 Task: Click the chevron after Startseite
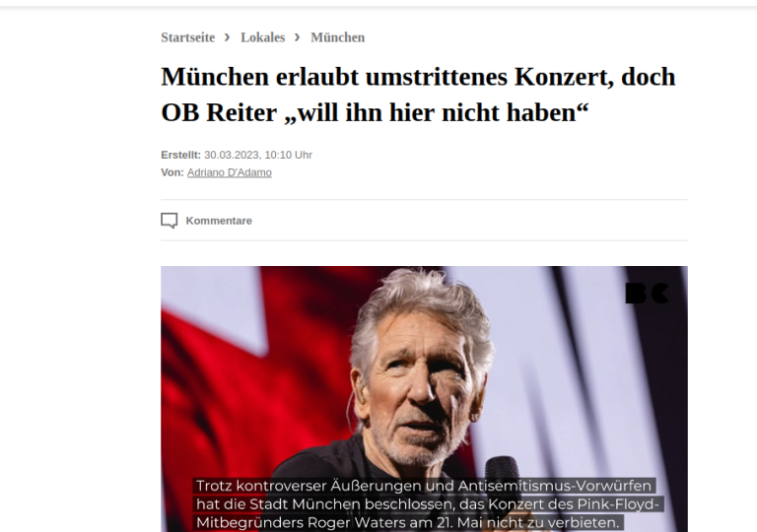click(x=228, y=37)
